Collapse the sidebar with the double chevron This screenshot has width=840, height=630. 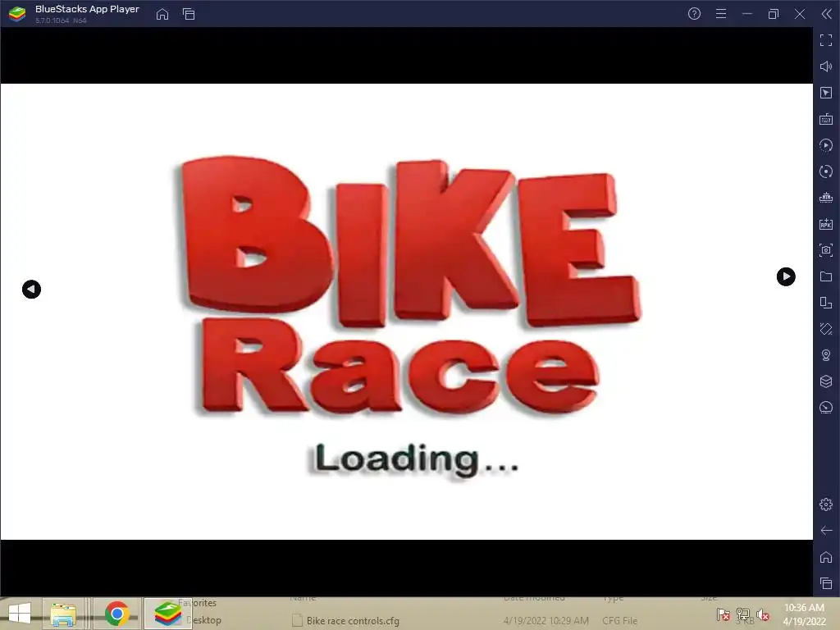pos(826,14)
